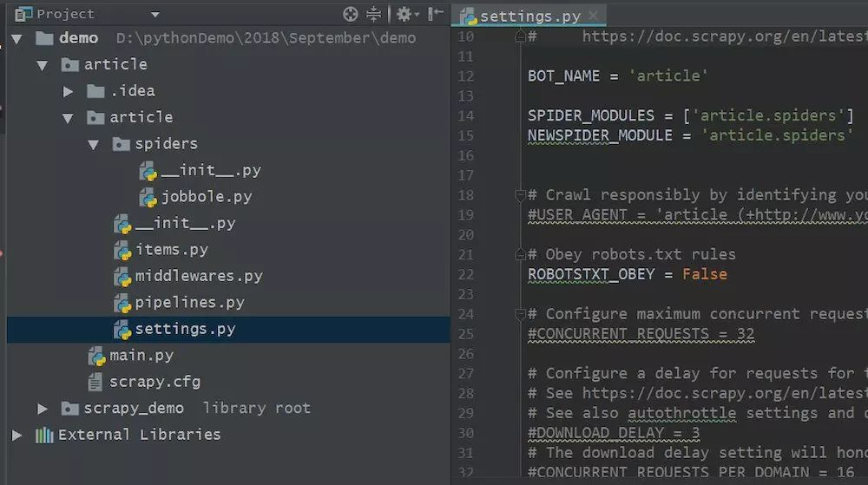
Task: Click line number 22 in the gutter
Action: (466, 275)
